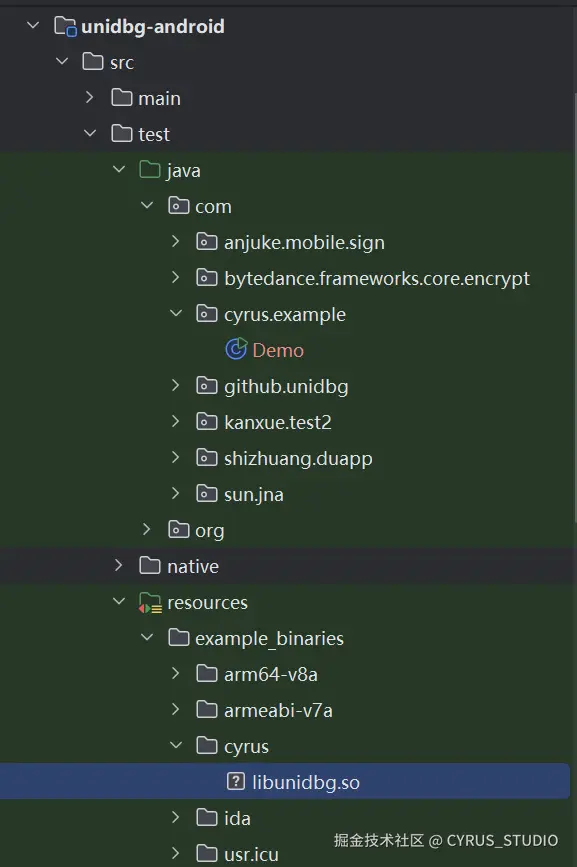The width and height of the screenshot is (577, 867).
Task: Expand the main folder
Action: tap(90, 97)
